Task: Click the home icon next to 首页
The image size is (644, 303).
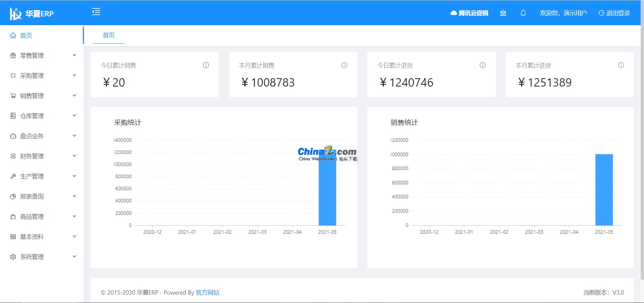Action: 13,35
